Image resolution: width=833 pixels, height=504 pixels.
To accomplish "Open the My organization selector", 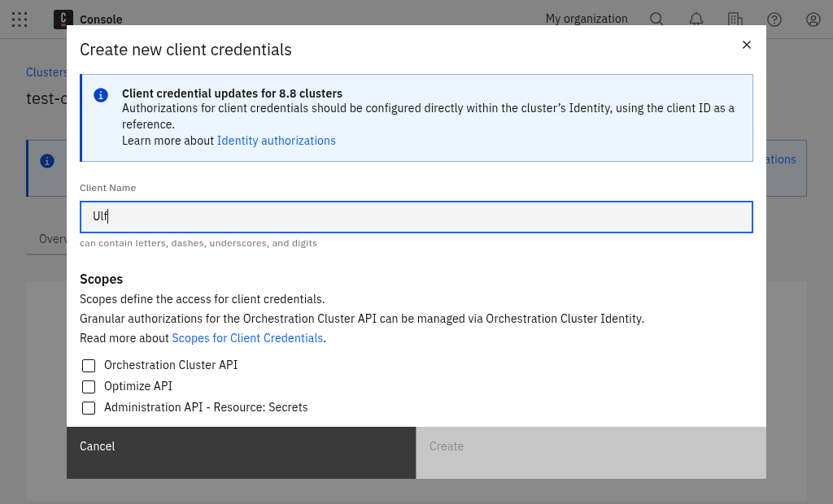I will pyautogui.click(x=587, y=19).
